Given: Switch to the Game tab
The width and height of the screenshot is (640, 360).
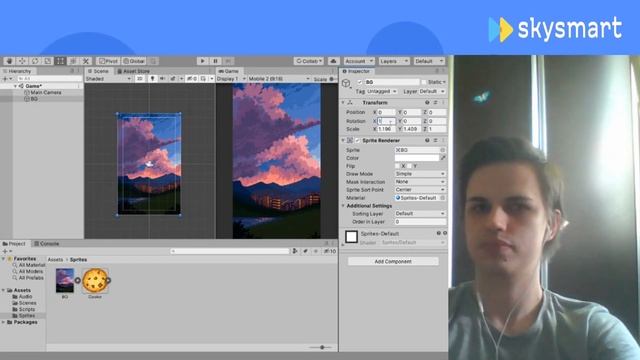Looking at the screenshot, I should 229,71.
